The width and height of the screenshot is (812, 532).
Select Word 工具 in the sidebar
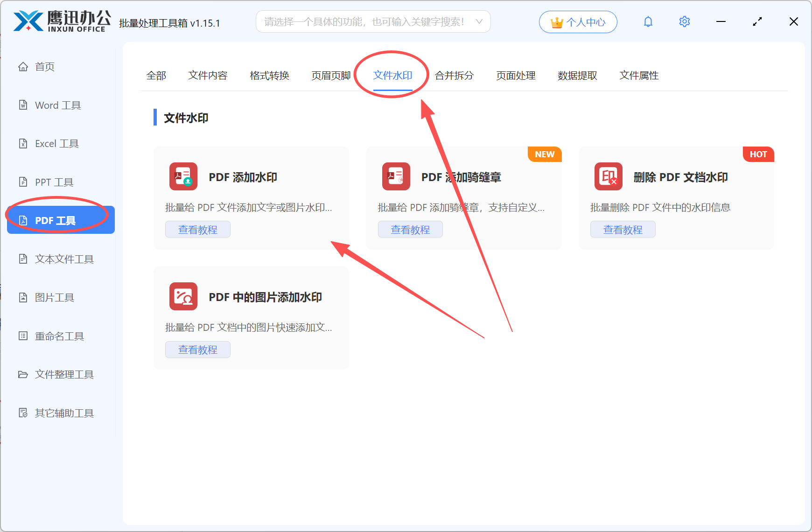(x=57, y=105)
